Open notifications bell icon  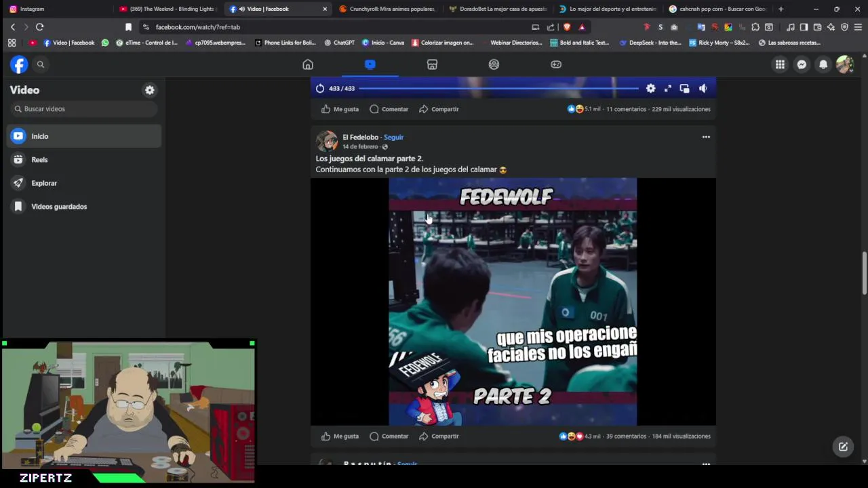(x=823, y=64)
